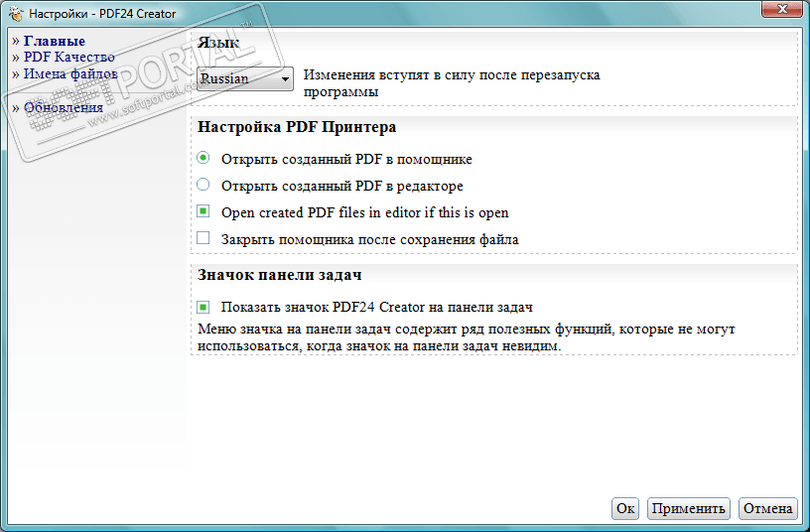Click the Применить button
This screenshot has width=810, height=532.
(x=689, y=508)
